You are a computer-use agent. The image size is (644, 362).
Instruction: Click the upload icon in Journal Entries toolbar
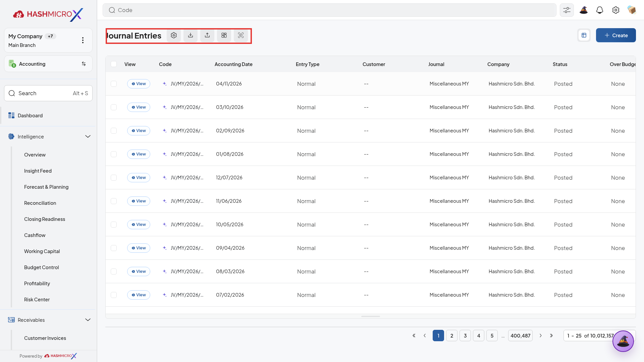click(x=207, y=36)
